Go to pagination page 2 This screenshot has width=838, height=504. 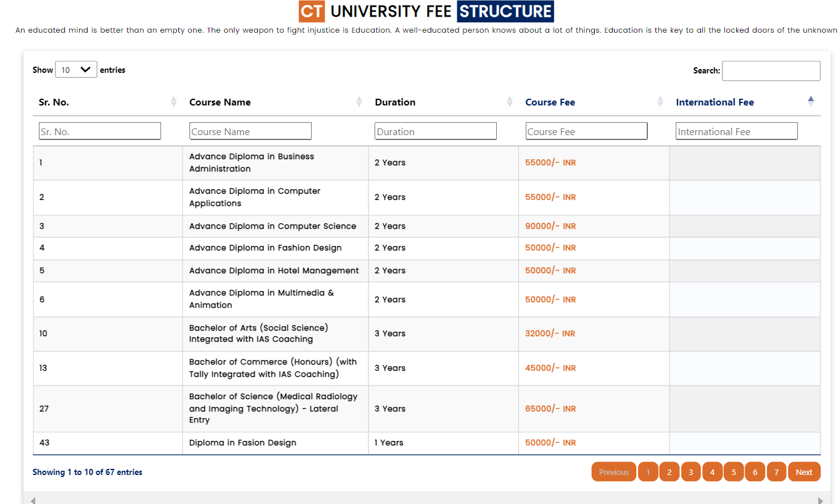click(x=669, y=472)
